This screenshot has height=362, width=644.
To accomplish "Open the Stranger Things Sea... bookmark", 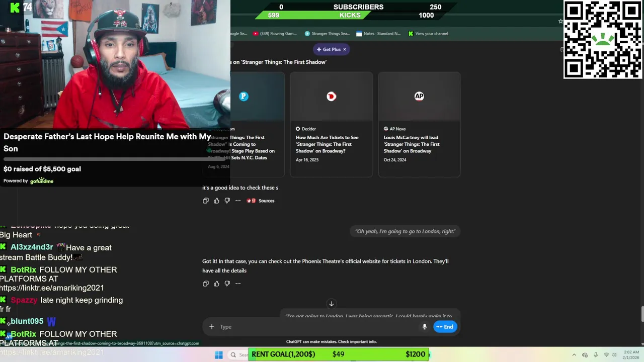I will click(327, 34).
